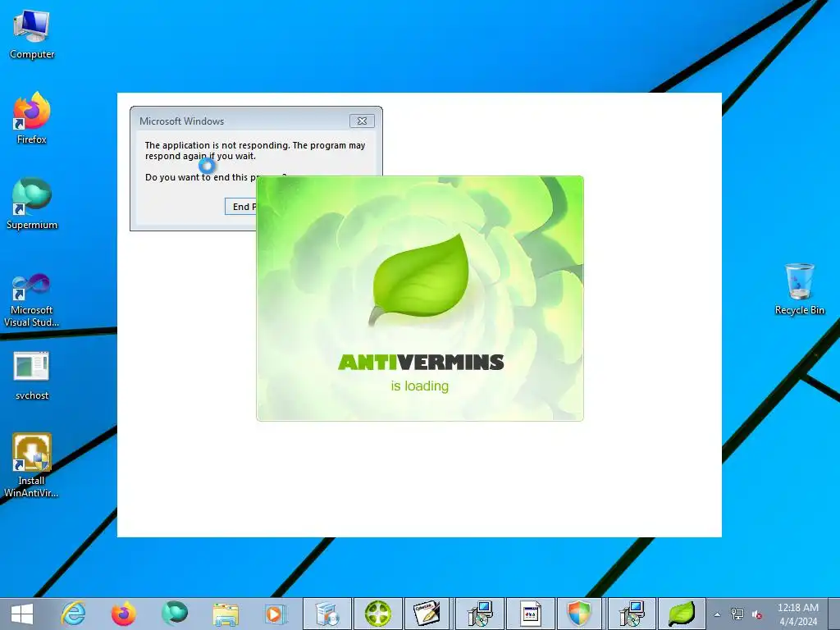Viewport: 840px width, 630px height.
Task: Open the muted volume tray icon
Action: [756, 614]
